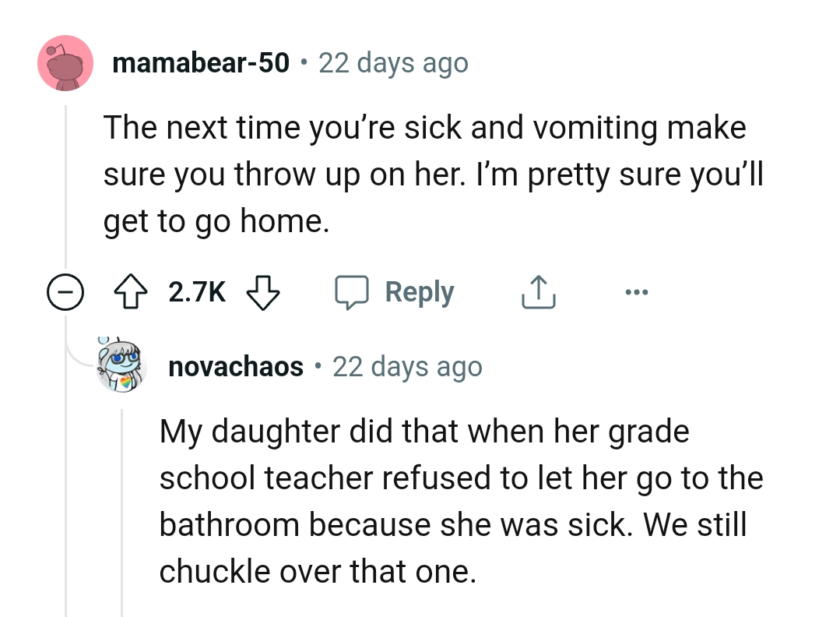Screen dimensions: 840x617
Task: Click novachaos's "22 days ago" timestamp
Action: pyautogui.click(x=407, y=366)
